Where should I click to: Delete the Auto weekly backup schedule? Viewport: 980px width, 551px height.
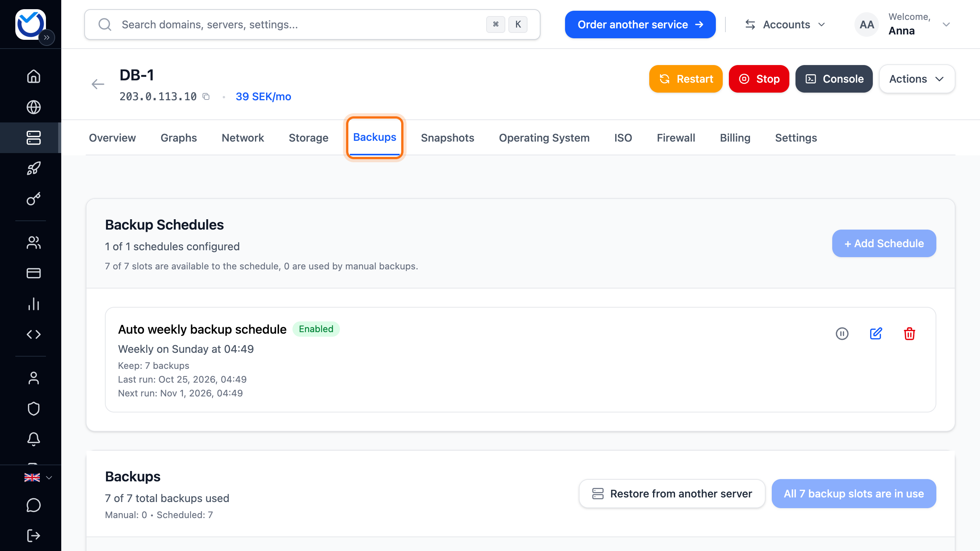click(910, 334)
